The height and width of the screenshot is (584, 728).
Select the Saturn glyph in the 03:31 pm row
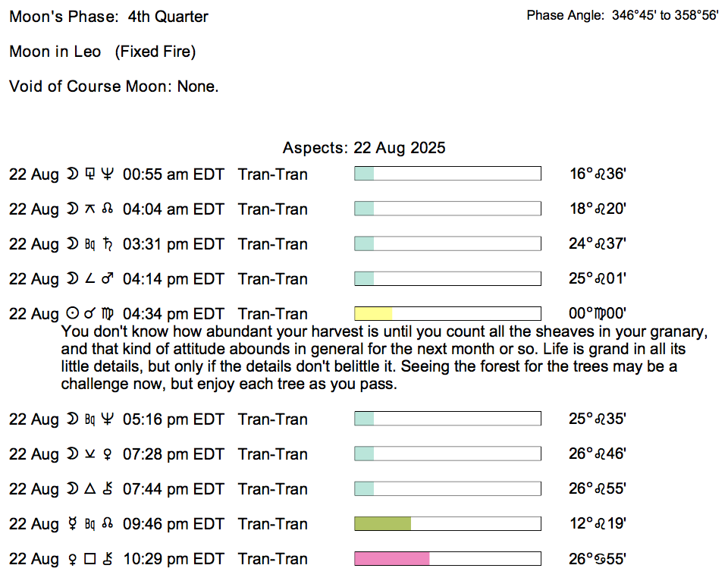pyautogui.click(x=107, y=244)
